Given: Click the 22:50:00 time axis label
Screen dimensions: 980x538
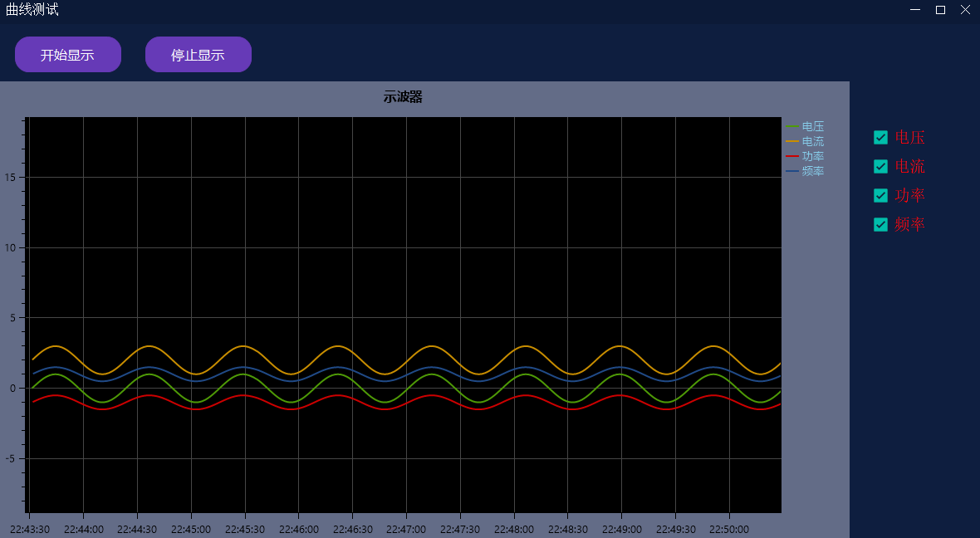Looking at the screenshot, I should click(x=729, y=530).
